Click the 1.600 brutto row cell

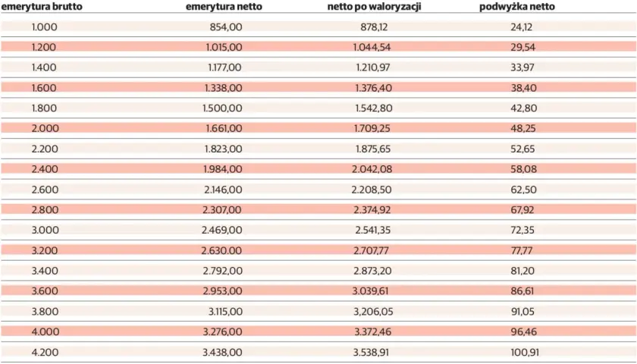click(x=44, y=88)
